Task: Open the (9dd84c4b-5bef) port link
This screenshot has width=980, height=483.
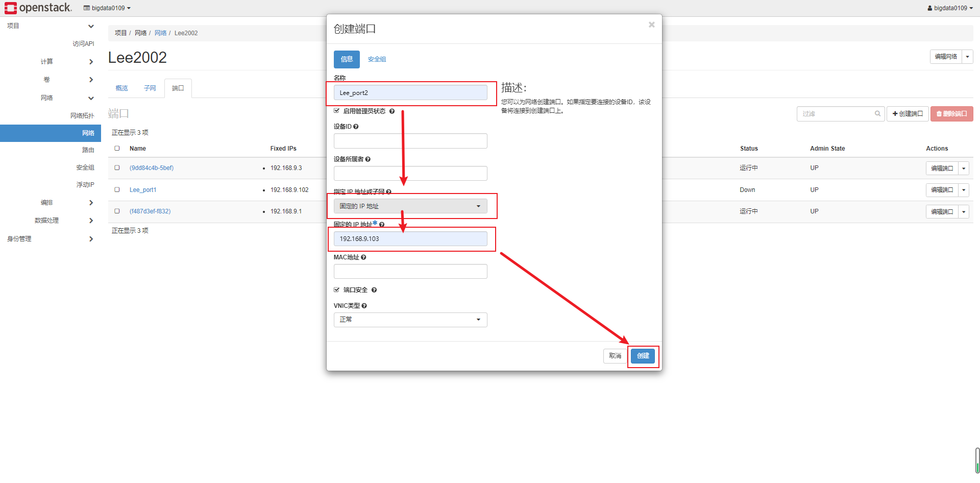Action: (x=152, y=168)
